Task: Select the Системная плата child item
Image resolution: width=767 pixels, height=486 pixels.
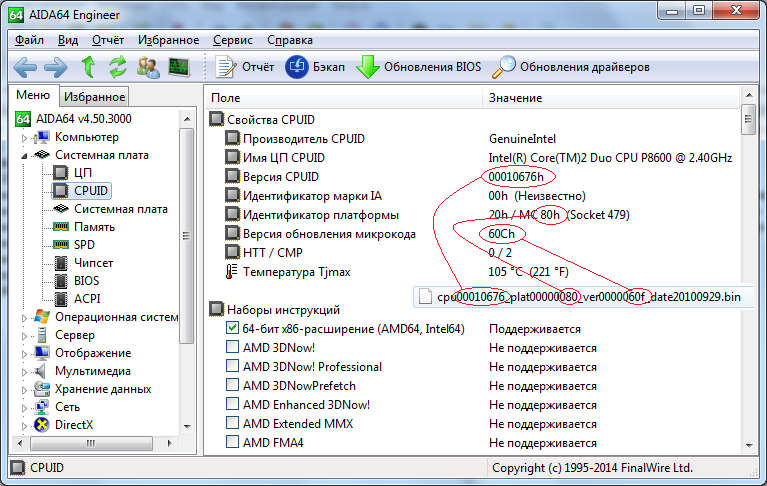Action: [121, 209]
